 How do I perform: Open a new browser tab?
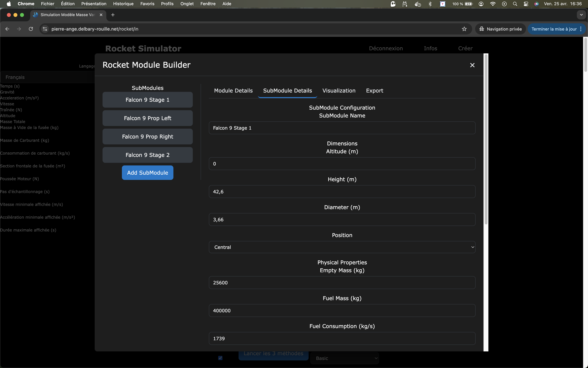tap(113, 15)
